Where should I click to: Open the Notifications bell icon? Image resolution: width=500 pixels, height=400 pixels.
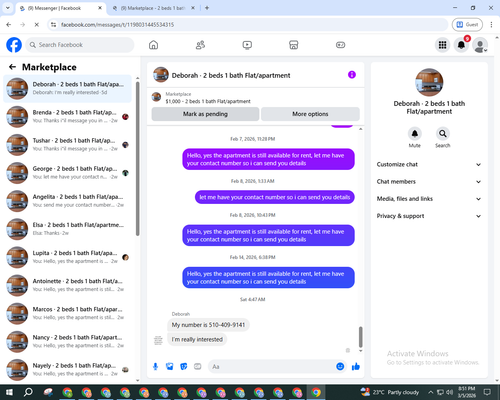(x=461, y=45)
